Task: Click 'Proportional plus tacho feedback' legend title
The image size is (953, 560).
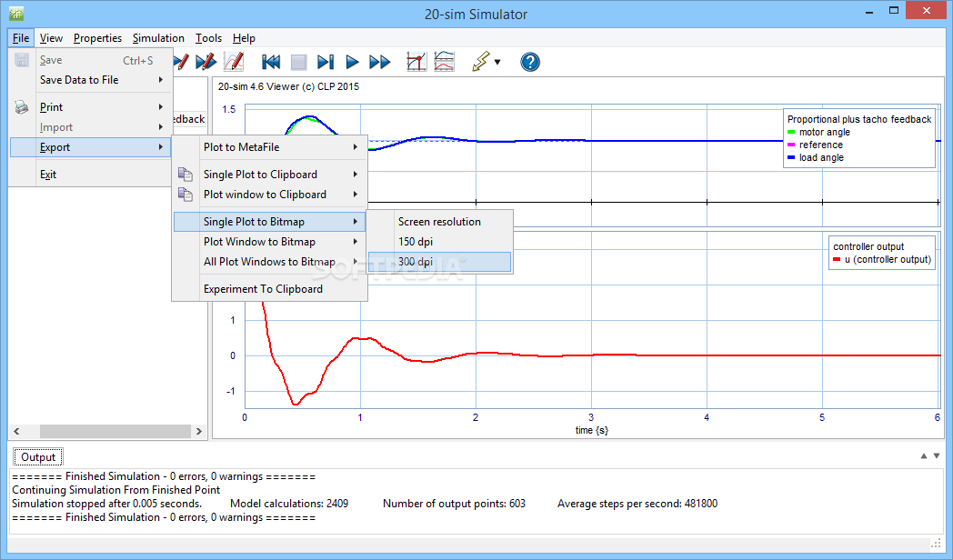Action: (859, 120)
